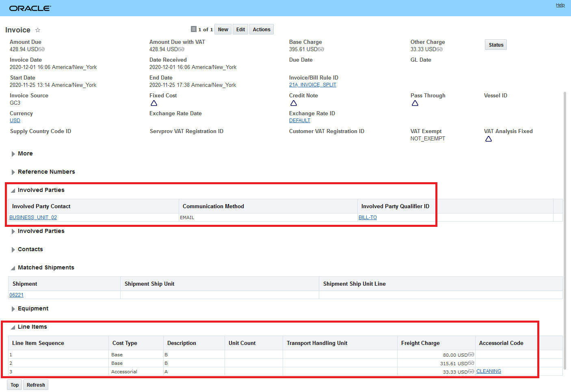Click glasses icon next to Base Charge 395.61 USD
This screenshot has width=571, height=392.
[321, 50]
